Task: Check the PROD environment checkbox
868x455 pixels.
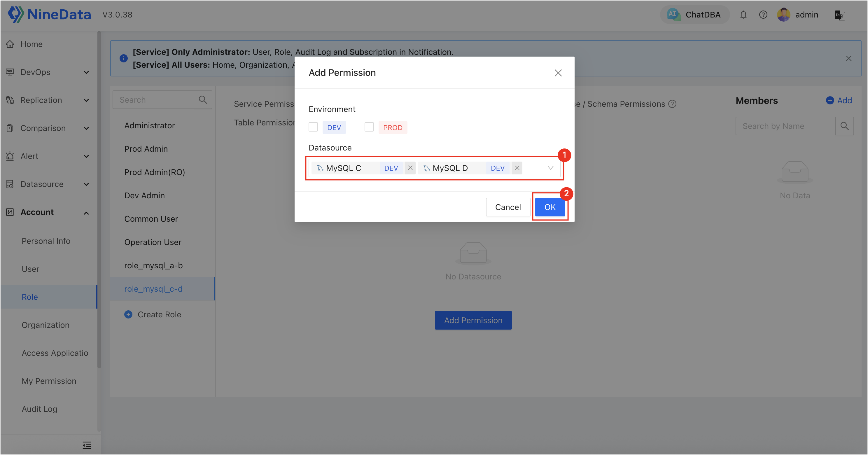Action: 369,127
